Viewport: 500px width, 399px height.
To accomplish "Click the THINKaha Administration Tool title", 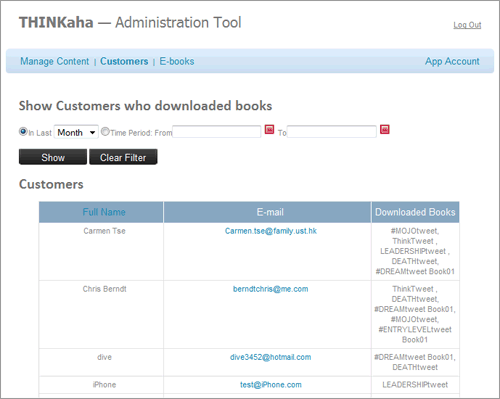I will click(130, 23).
